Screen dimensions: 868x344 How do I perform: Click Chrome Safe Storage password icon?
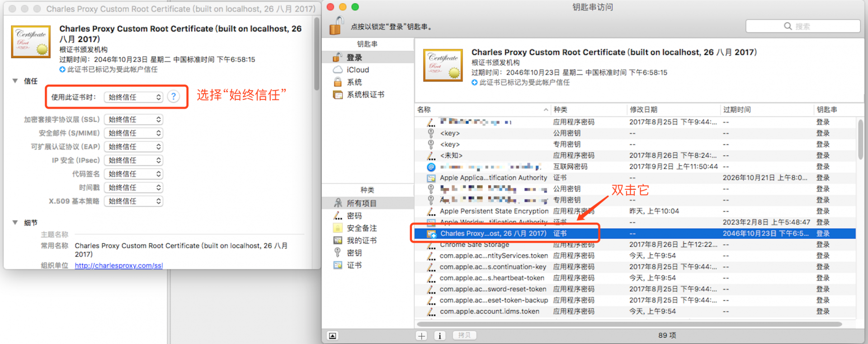(x=431, y=245)
